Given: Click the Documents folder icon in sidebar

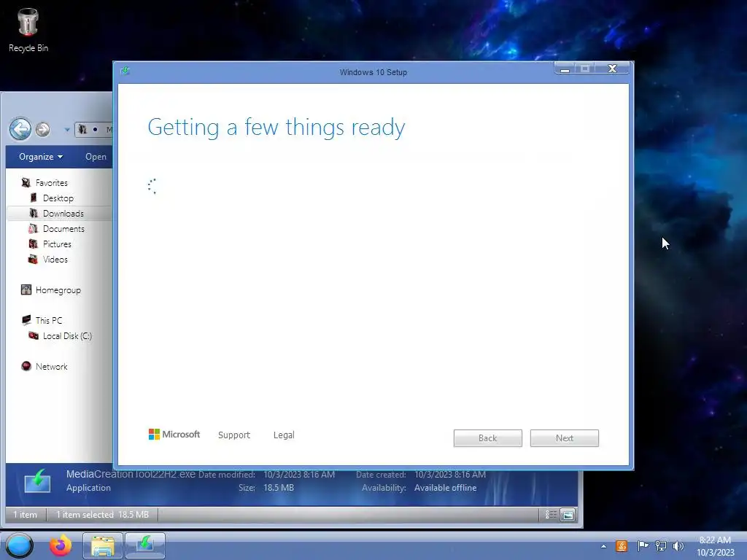Looking at the screenshot, I should tap(34, 228).
